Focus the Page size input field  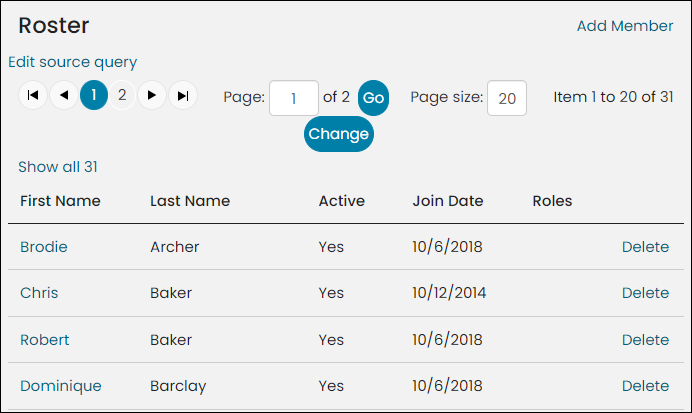(x=507, y=98)
